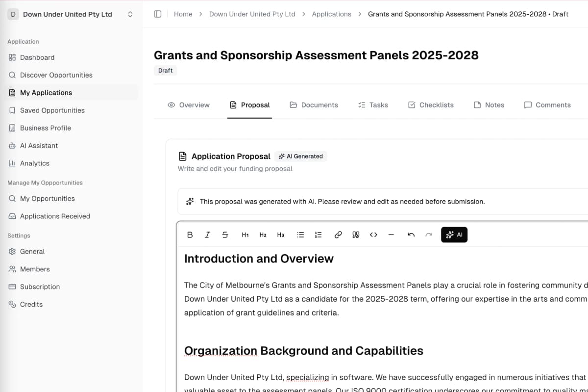Toggle bold formatting in editor toolbar
The image size is (588, 392).
pyautogui.click(x=190, y=235)
